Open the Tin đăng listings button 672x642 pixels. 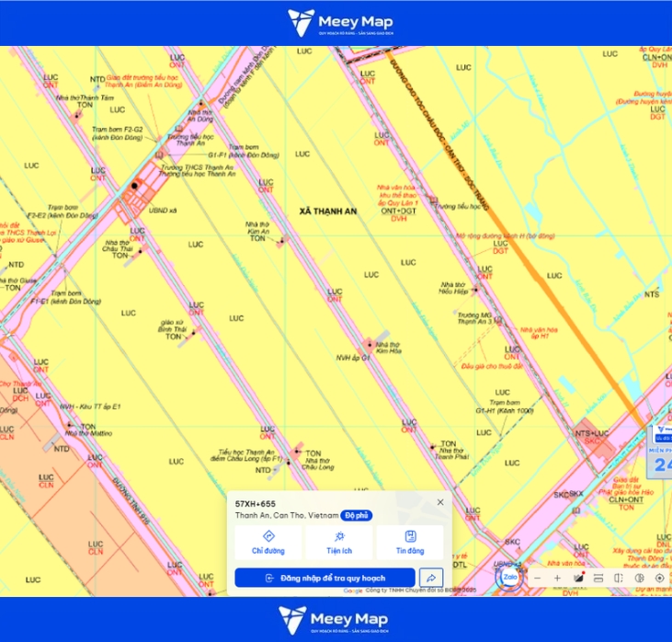[410, 543]
